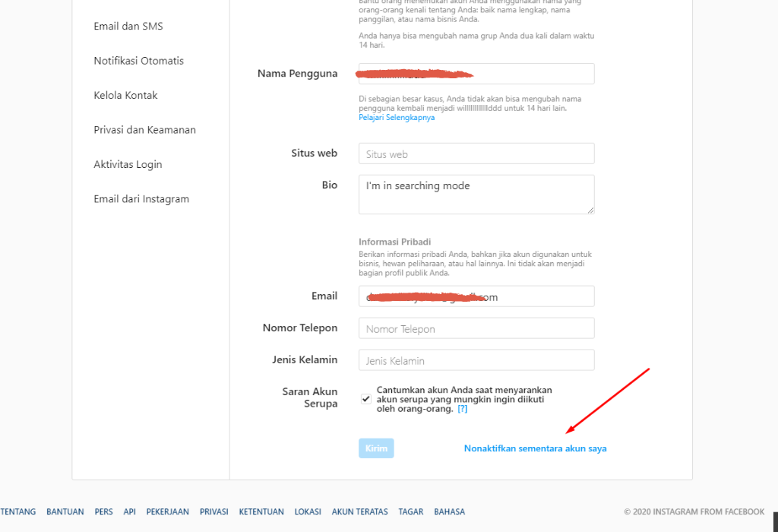Select Email dan SMS menu item

(x=128, y=27)
